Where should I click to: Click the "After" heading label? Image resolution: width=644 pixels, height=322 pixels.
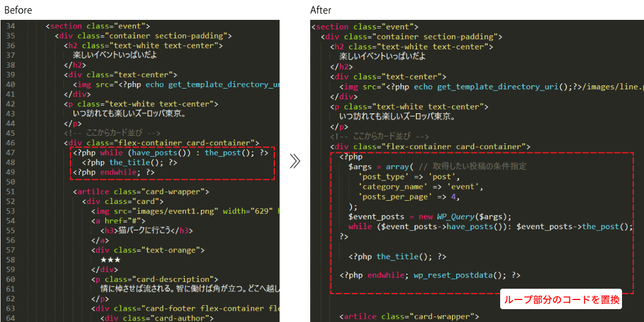tap(321, 10)
